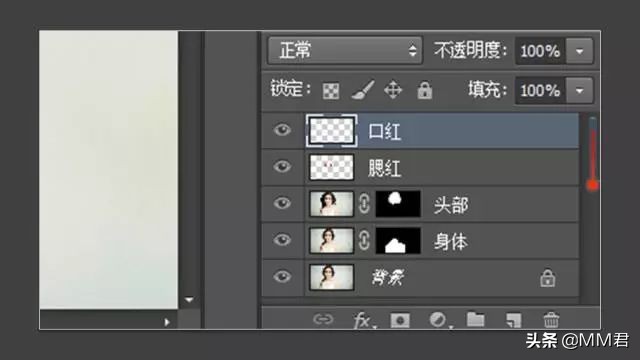Select the 身体 layer mask thumbnail
The width and height of the screenshot is (640, 360).
tap(398, 240)
